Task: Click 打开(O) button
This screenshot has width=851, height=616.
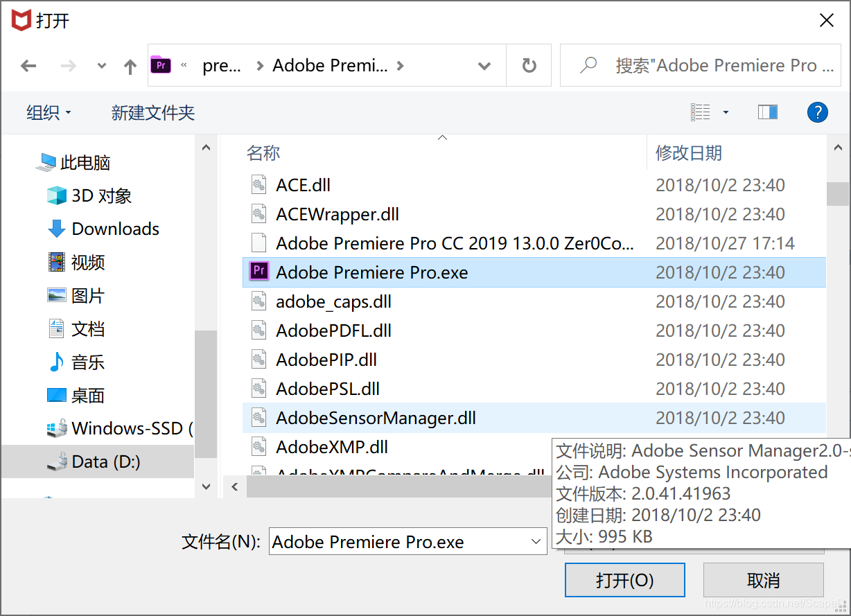Action: (625, 580)
